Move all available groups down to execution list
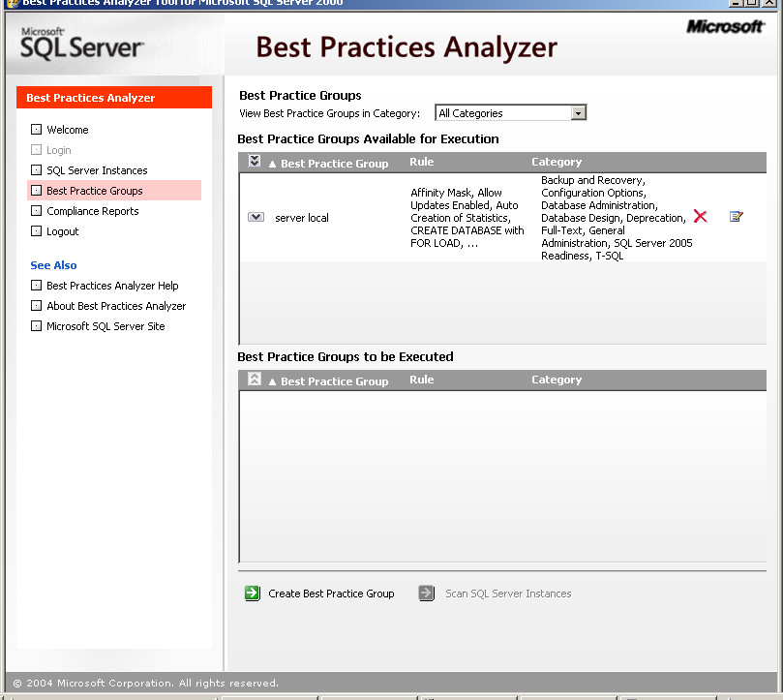Image resolution: width=783 pixels, height=700 pixels. [x=255, y=161]
